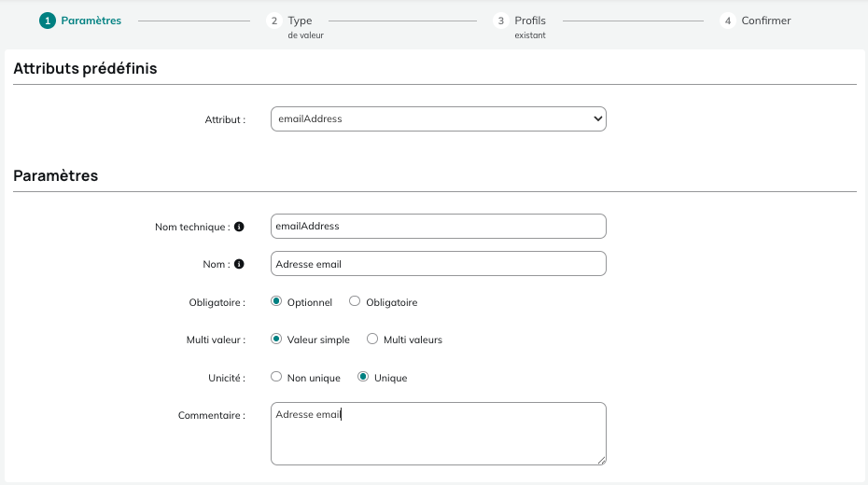Select the Unique radio button
Screen dimensions: 868x485
pyautogui.click(x=363, y=377)
